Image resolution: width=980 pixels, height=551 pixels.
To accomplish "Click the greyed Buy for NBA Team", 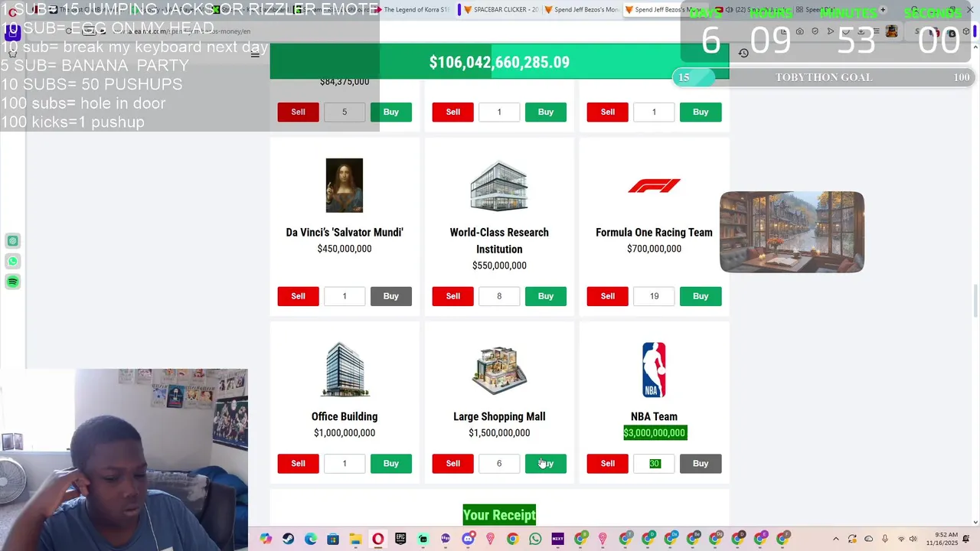I will click(x=701, y=463).
